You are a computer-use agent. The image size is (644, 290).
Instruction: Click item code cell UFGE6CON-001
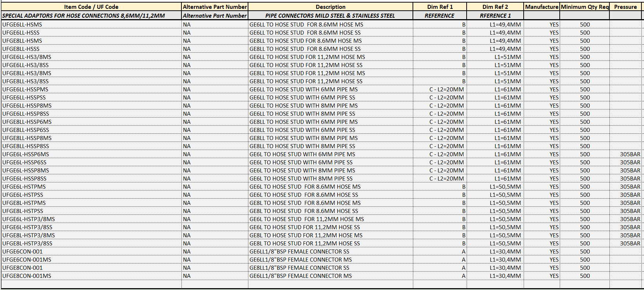22,251
